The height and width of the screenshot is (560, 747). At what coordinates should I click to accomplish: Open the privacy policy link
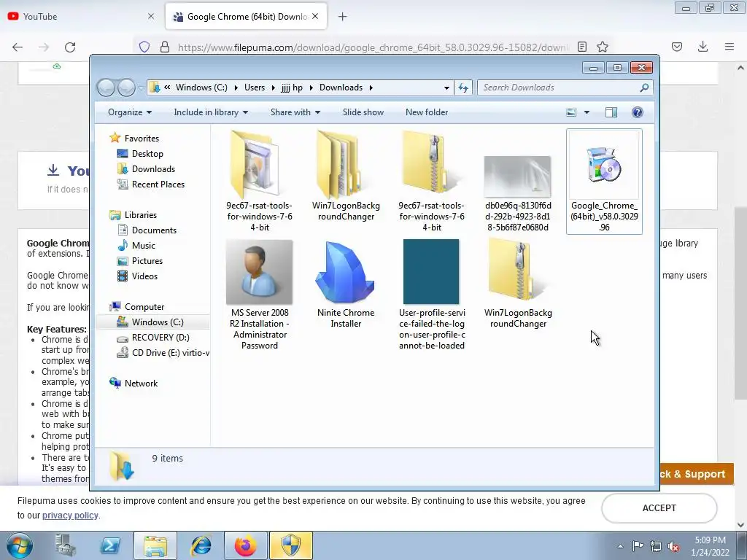70,516
